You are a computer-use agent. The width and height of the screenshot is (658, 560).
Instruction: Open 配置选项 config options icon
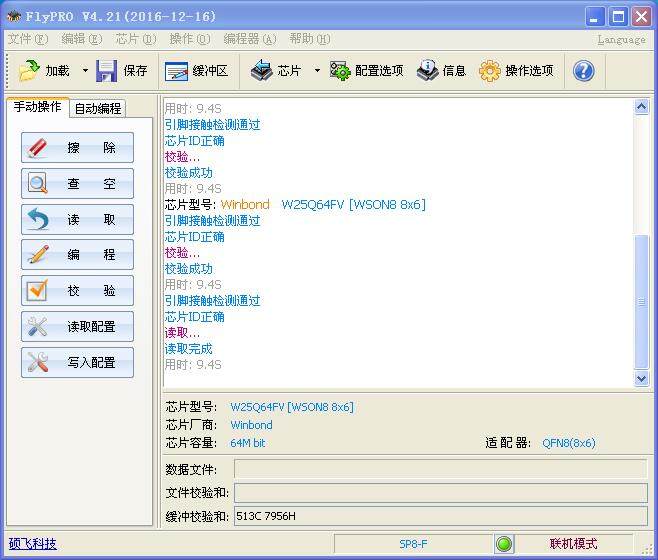pos(339,71)
